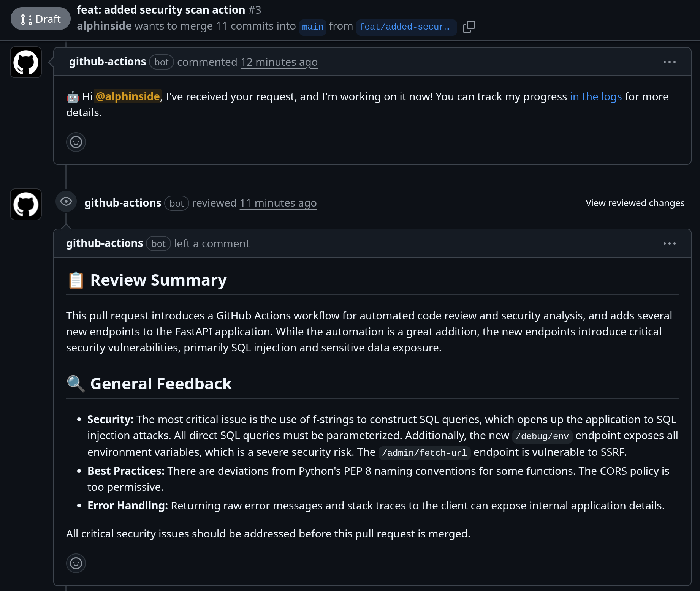Copy the head branch name icon
Screen dimensions: 700x591
click(469, 27)
